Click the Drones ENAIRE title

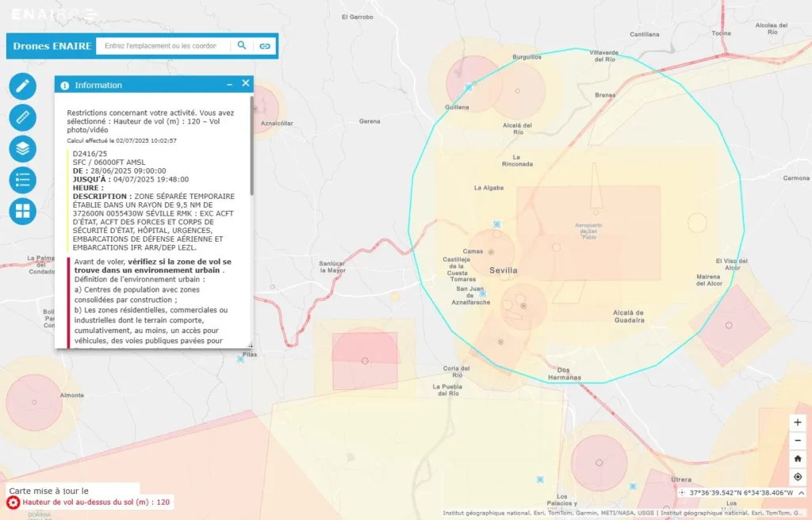coord(52,46)
